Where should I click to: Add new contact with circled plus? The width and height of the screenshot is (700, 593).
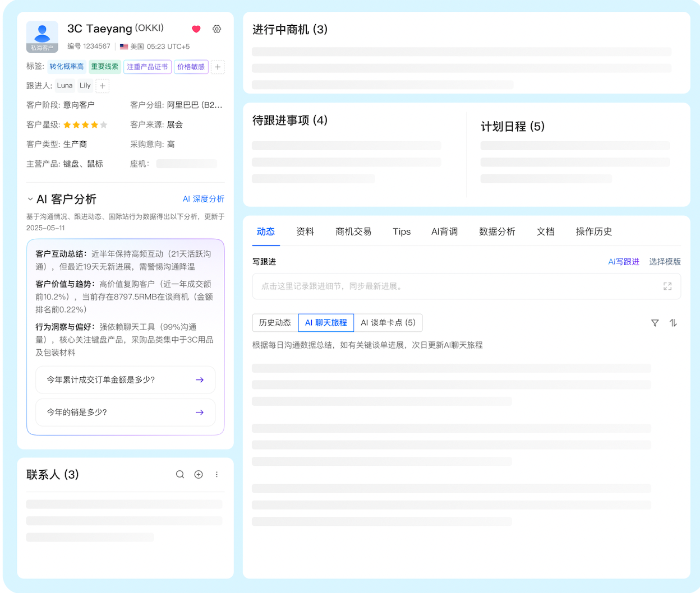(x=199, y=475)
